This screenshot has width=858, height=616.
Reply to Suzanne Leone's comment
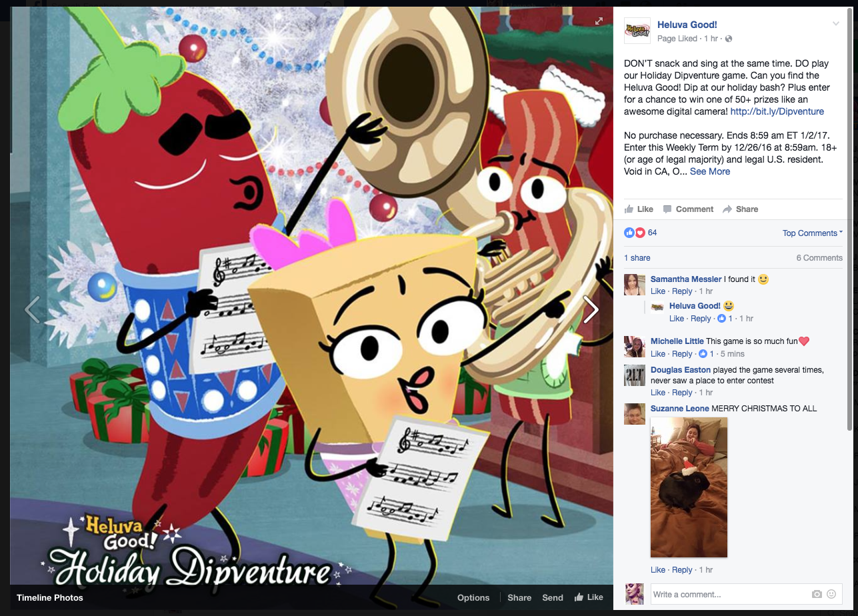pos(682,570)
